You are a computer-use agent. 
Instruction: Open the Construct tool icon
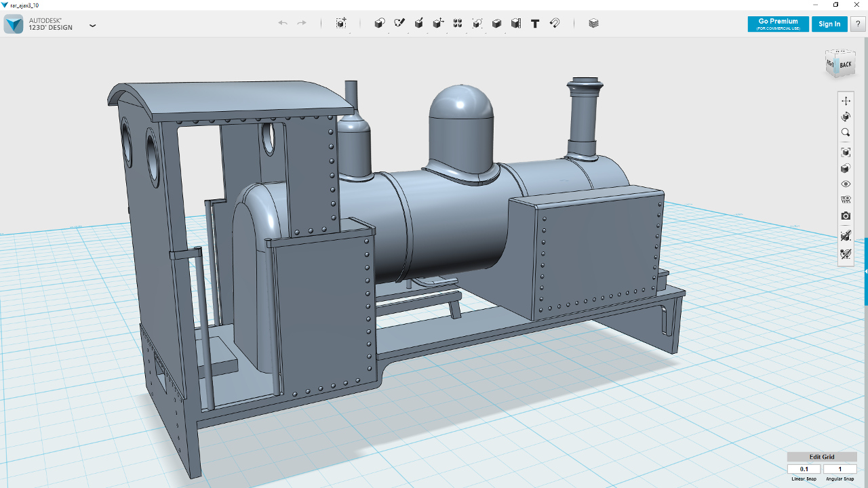click(x=419, y=23)
